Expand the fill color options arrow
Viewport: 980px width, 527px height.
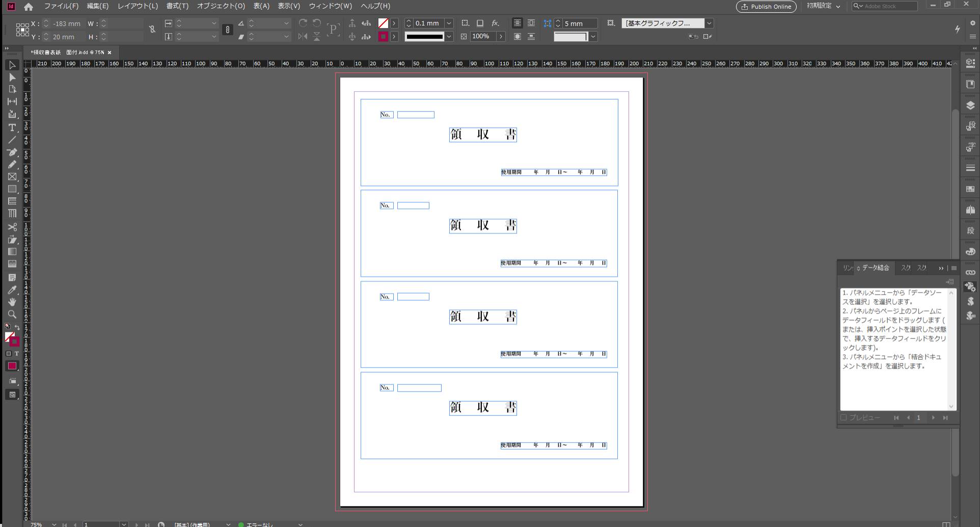coord(394,23)
